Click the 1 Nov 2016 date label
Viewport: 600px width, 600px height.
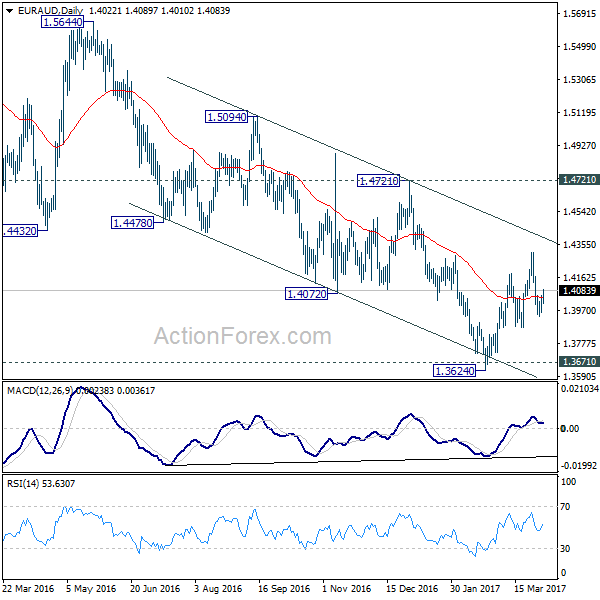point(347,589)
